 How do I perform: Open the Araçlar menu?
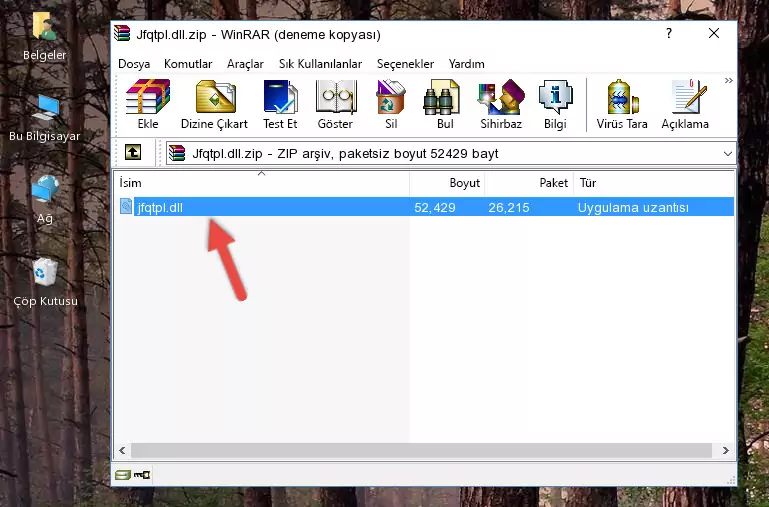point(245,64)
